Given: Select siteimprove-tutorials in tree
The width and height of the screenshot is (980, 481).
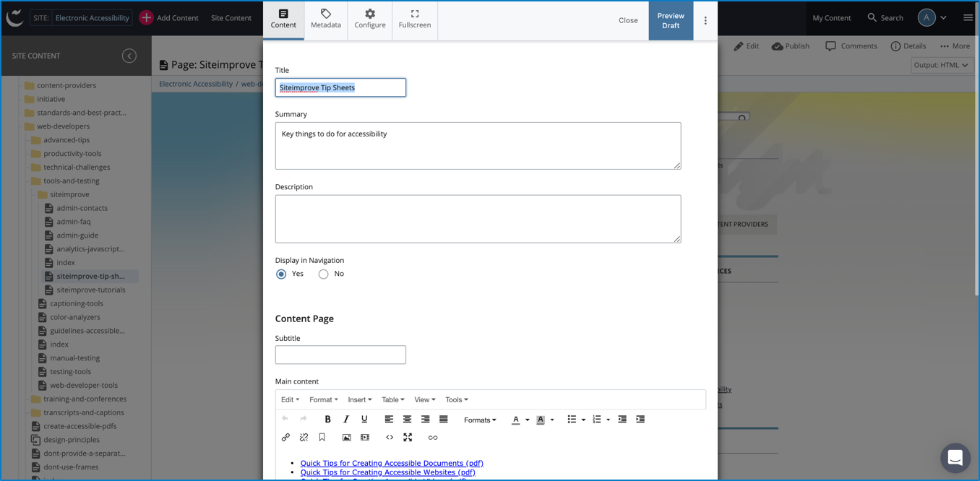Looking at the screenshot, I should point(91,290).
